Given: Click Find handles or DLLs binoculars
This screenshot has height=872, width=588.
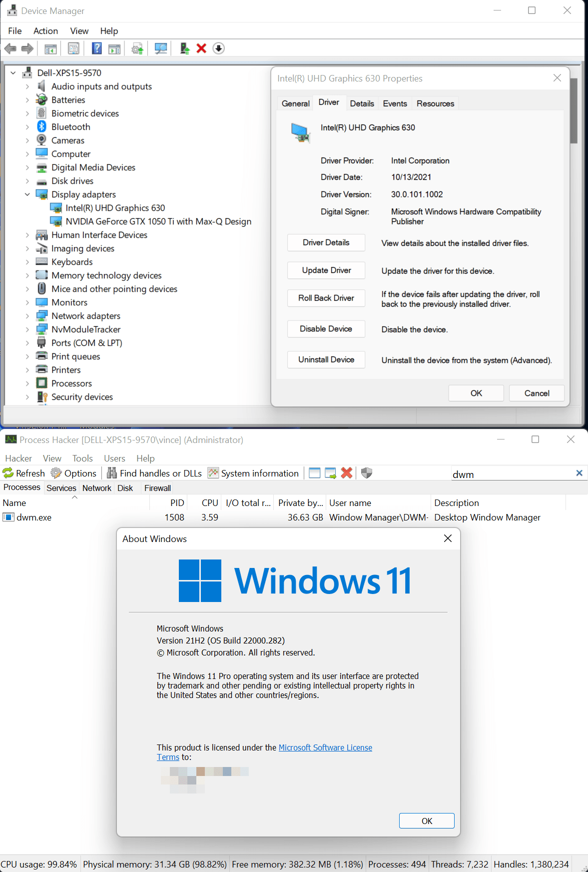Looking at the screenshot, I should pyautogui.click(x=154, y=473).
